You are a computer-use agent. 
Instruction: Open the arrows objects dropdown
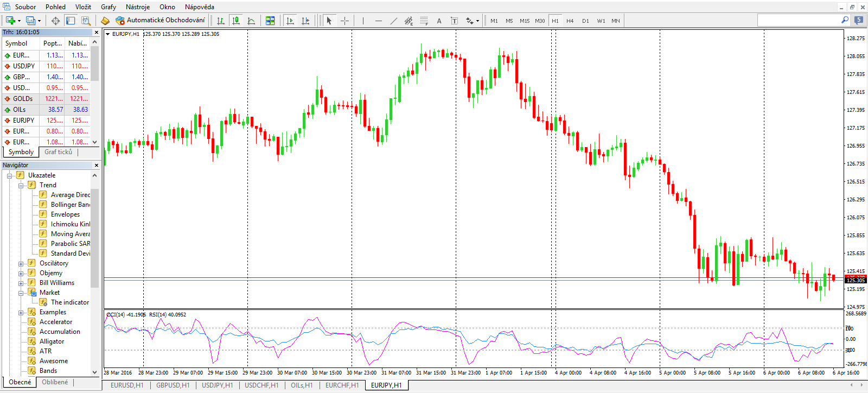pos(477,21)
